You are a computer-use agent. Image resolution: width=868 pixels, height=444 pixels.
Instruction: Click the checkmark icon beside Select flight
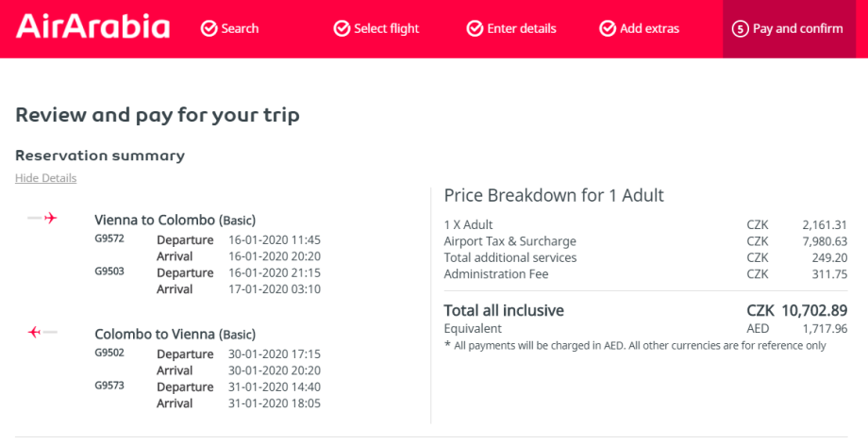click(342, 29)
